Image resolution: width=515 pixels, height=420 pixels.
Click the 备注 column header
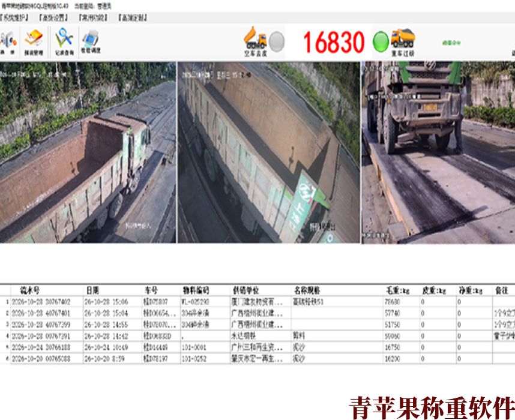click(x=502, y=290)
